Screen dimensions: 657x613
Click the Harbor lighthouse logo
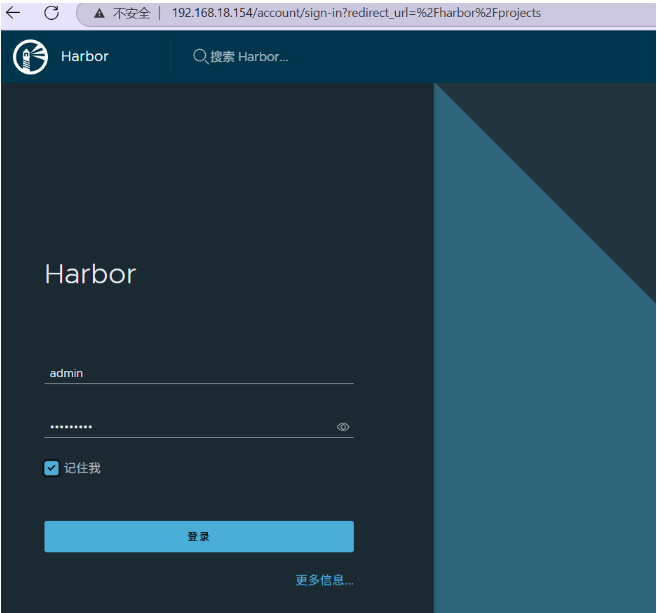[30, 57]
